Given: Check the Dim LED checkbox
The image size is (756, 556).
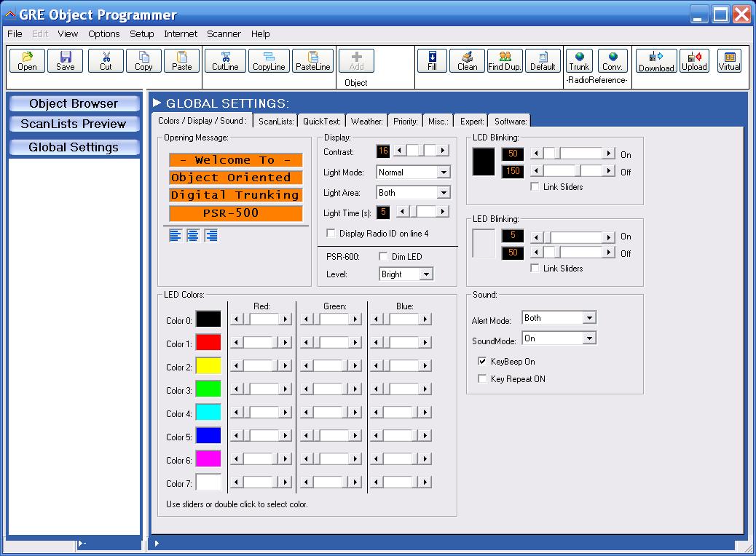Looking at the screenshot, I should [x=383, y=256].
